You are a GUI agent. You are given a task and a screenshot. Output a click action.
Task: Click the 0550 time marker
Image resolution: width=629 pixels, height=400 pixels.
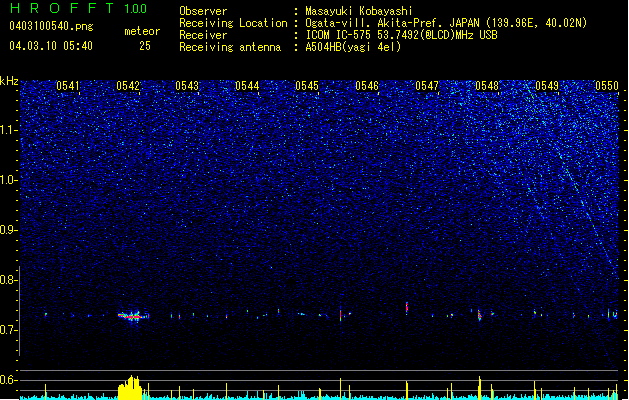[607, 86]
